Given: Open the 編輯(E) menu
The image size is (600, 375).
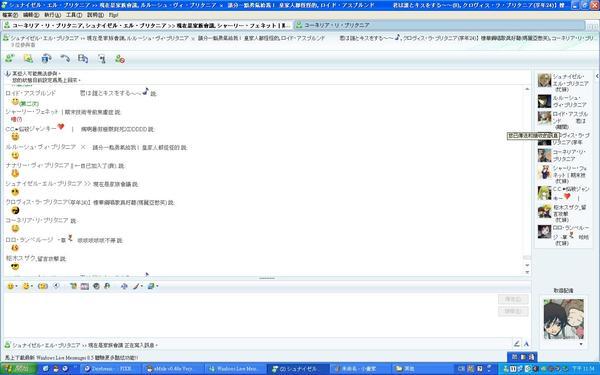Looking at the screenshot, I should [31, 15].
